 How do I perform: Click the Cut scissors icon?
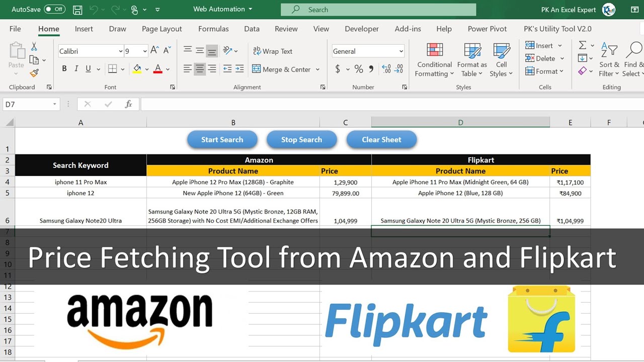pyautogui.click(x=34, y=47)
